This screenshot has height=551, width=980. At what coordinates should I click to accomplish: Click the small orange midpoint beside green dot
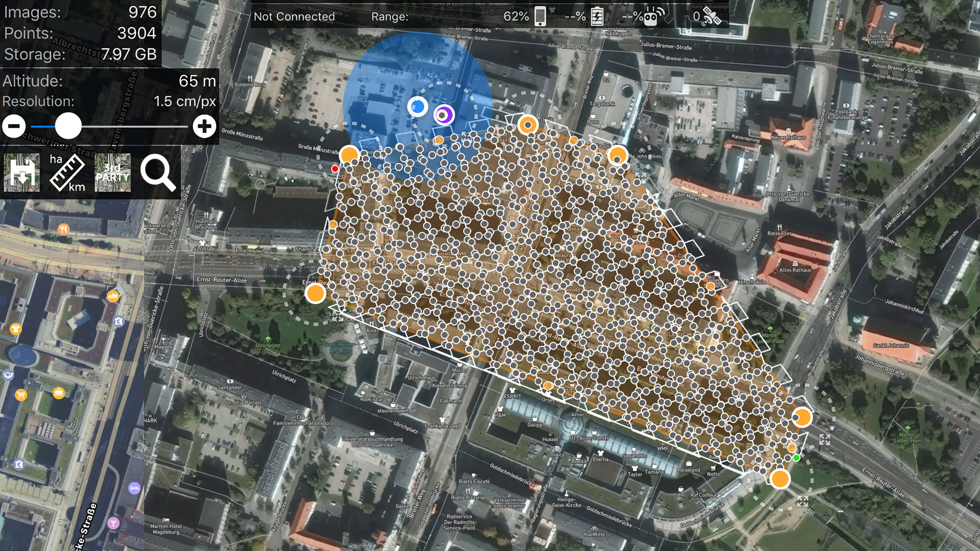click(x=792, y=448)
